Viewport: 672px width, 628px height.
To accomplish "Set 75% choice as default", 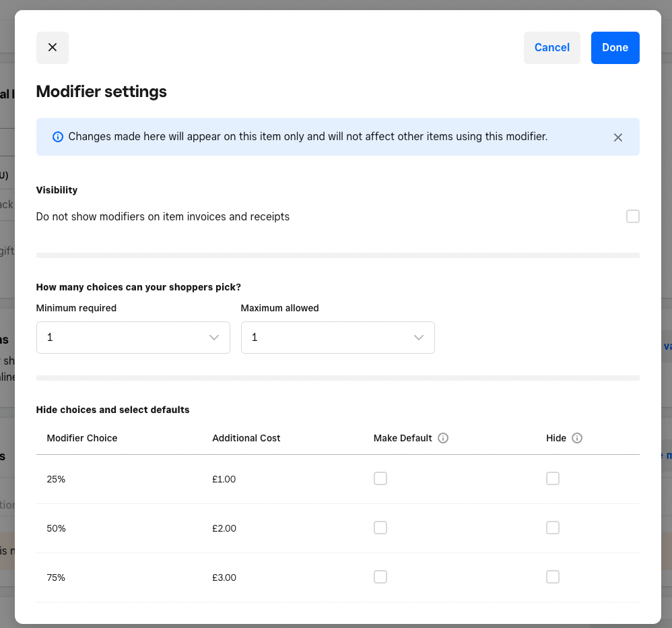I will (x=380, y=577).
